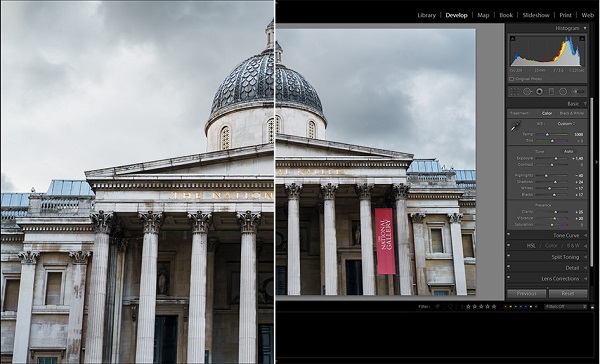Toggle highlight clipping indicator in histogram

pos(582,38)
